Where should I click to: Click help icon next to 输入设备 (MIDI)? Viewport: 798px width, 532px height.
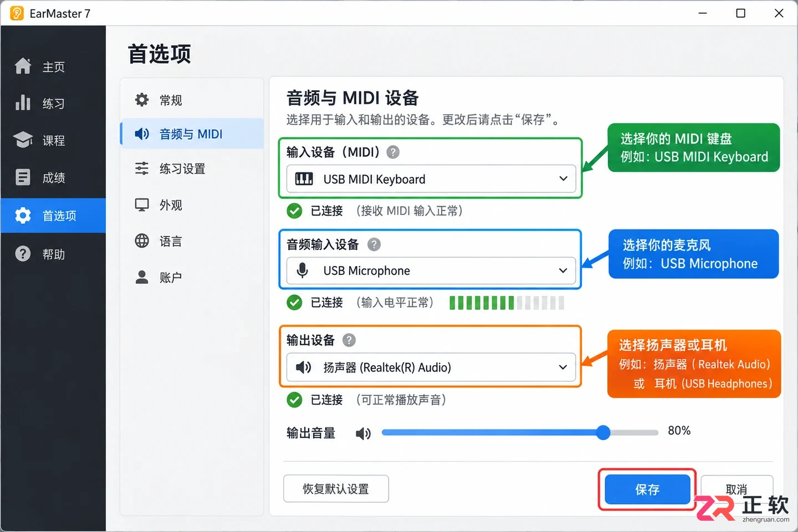[393, 152]
